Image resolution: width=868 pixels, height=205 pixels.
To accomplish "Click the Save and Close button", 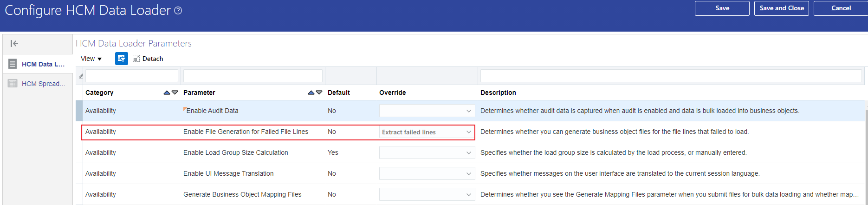I will coord(782,8).
